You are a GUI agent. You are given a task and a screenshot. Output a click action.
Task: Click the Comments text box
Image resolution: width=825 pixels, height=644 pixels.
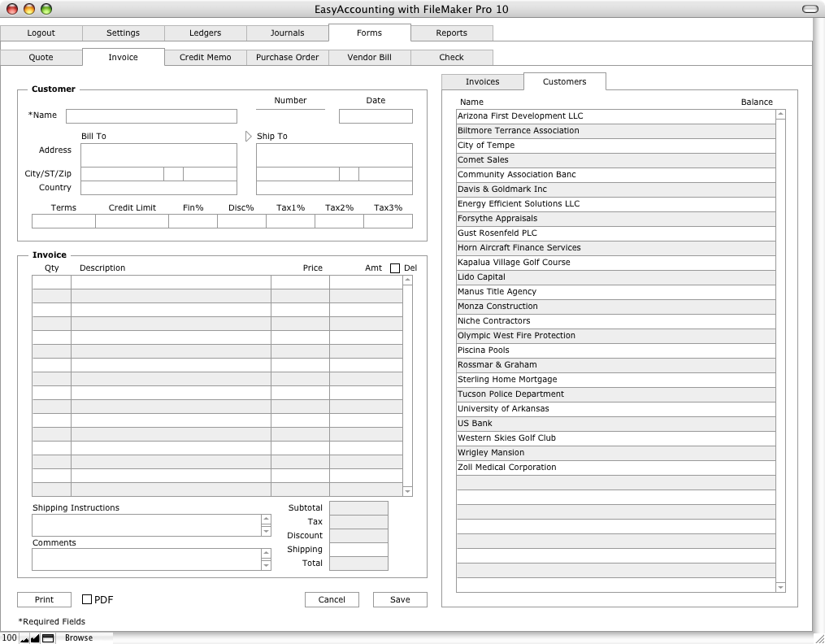(147, 559)
